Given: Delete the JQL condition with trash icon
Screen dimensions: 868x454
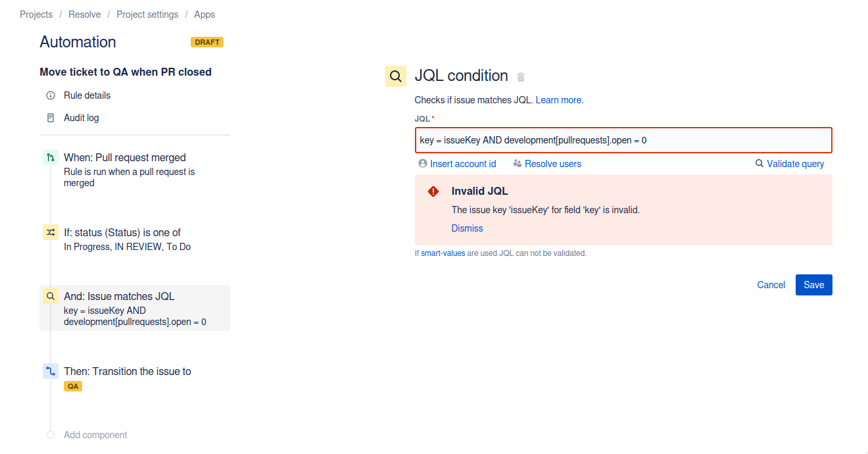Looking at the screenshot, I should pos(521,77).
